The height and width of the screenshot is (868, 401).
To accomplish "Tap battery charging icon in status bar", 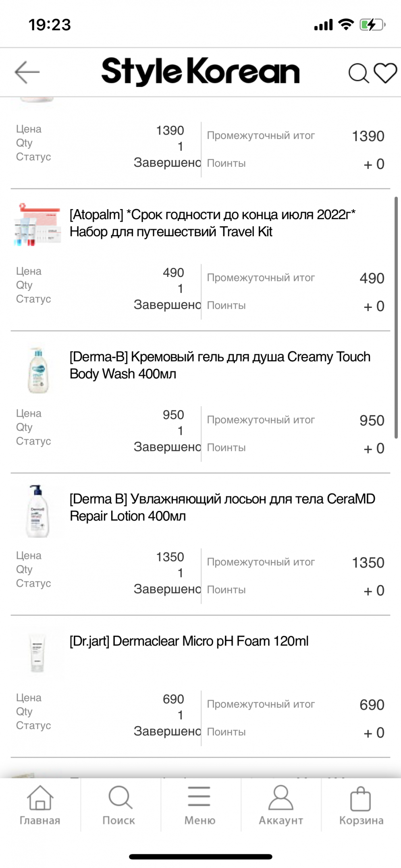I will [x=372, y=25].
